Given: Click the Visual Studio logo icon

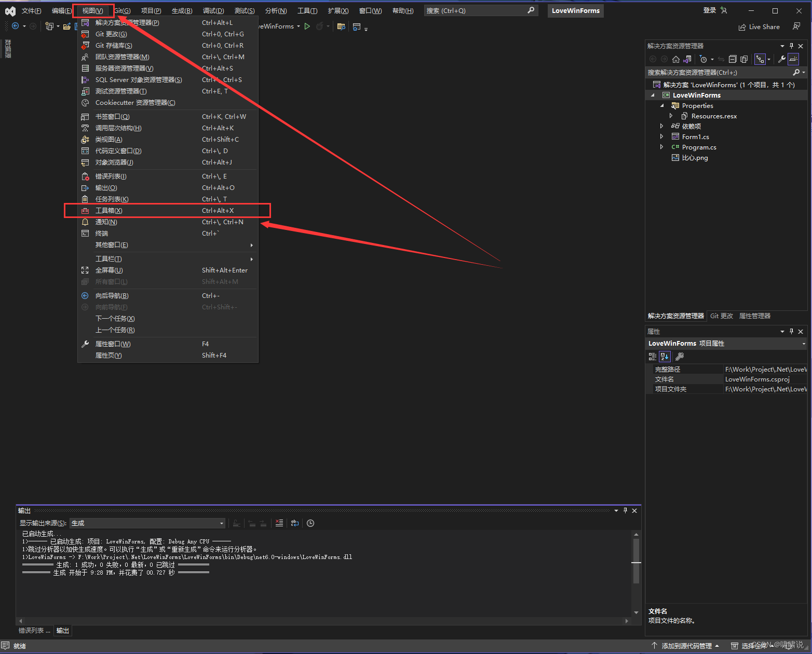Looking at the screenshot, I should pos(10,11).
